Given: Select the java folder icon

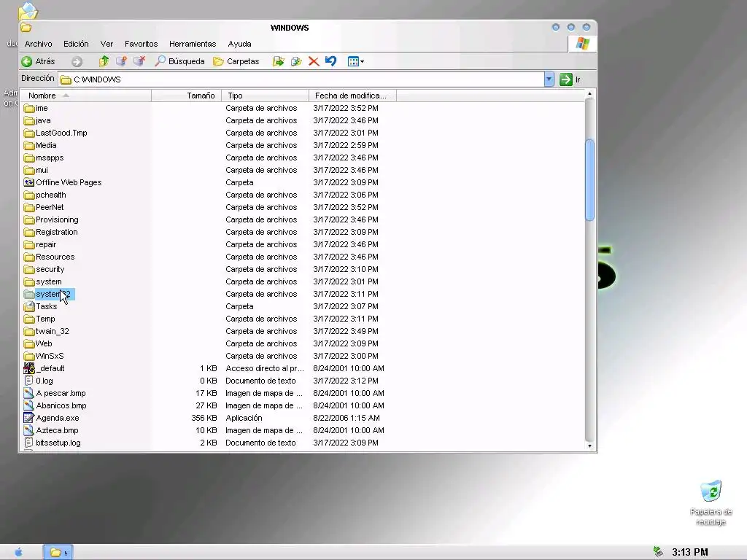Looking at the screenshot, I should (29, 120).
